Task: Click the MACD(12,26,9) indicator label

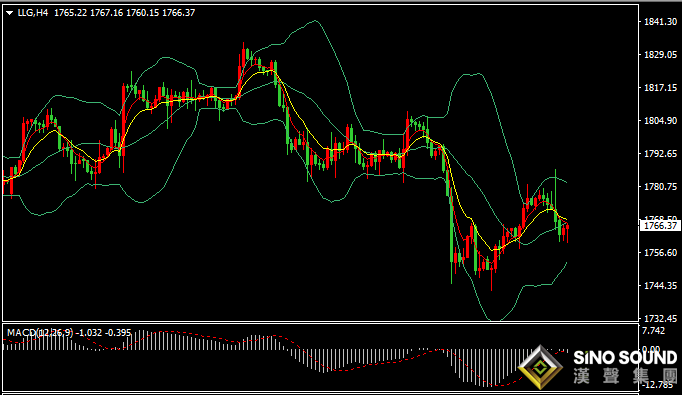Action: pyautogui.click(x=40, y=333)
